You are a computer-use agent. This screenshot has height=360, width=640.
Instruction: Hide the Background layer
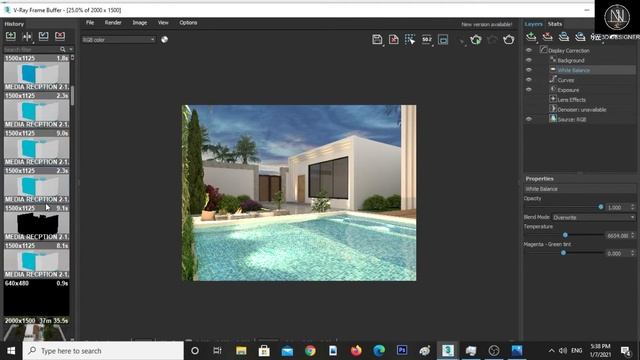click(x=529, y=60)
